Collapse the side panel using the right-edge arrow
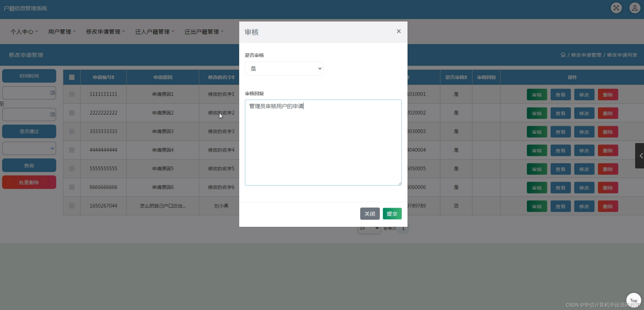The width and height of the screenshot is (644, 310). click(x=641, y=156)
